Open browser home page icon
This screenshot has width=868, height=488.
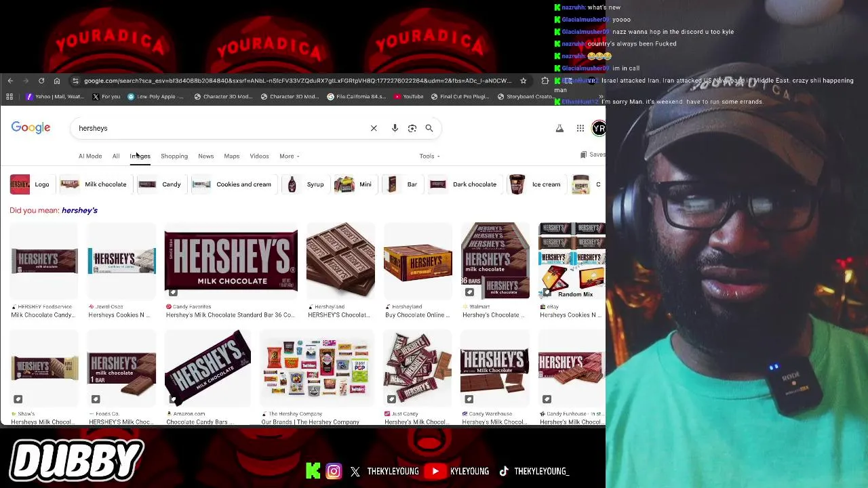tap(57, 81)
